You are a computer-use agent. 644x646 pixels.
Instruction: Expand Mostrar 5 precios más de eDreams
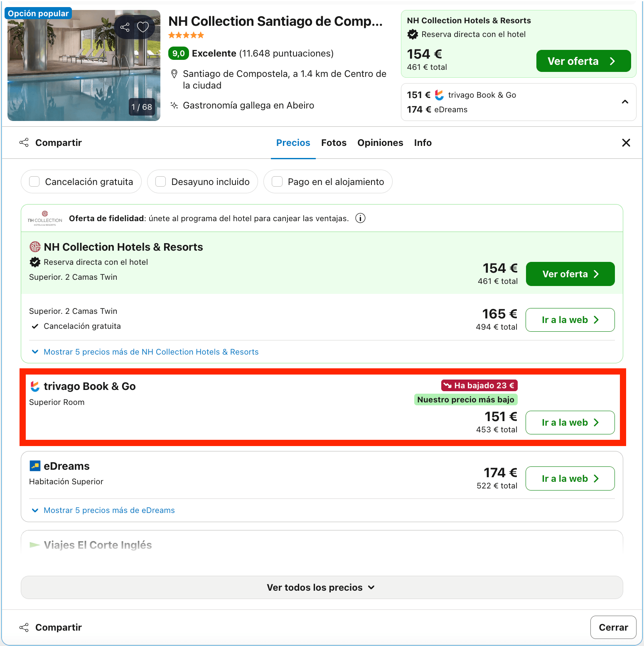click(x=103, y=510)
